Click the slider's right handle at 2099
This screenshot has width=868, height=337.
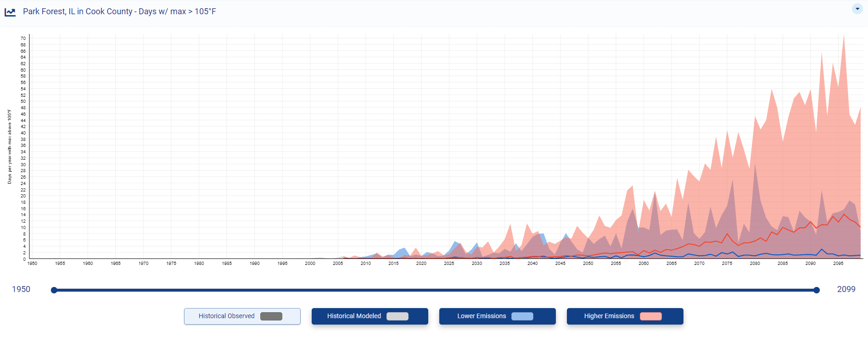click(816, 290)
